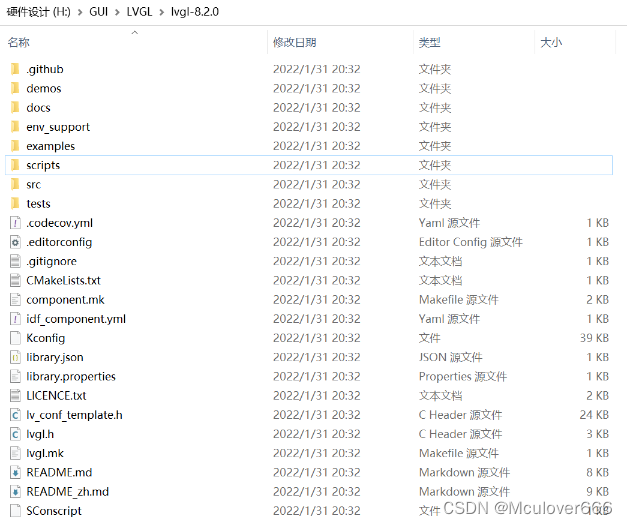Click the Kconfig blank file icon
Image resolution: width=627 pixels, height=524 pixels.
pos(15,338)
